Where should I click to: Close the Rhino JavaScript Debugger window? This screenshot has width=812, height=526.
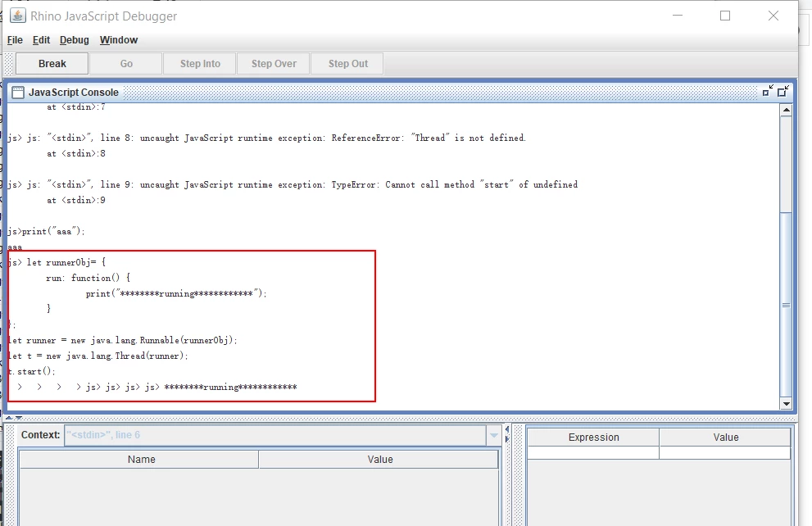[773, 16]
